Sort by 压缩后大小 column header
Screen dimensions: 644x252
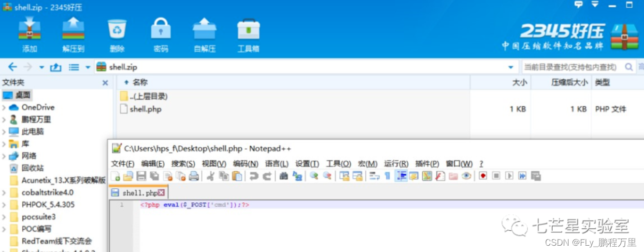click(570, 83)
